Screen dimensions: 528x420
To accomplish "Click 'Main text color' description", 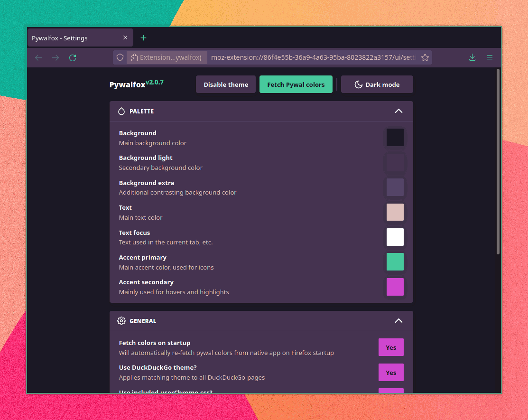I will coord(140,217).
